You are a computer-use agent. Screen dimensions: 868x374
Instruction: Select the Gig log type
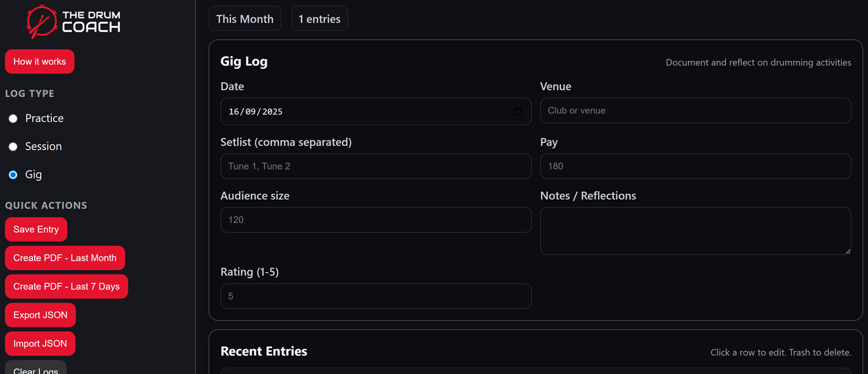coord(13,175)
